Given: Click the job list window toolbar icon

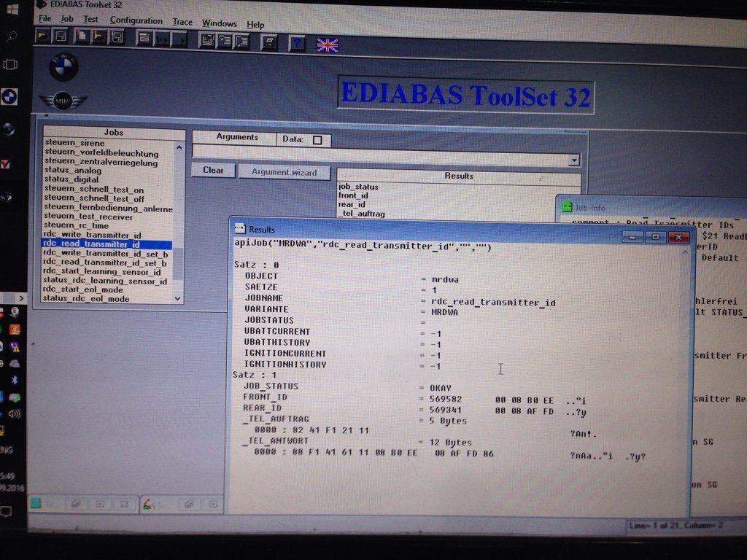Looking at the screenshot, I should (144, 38).
